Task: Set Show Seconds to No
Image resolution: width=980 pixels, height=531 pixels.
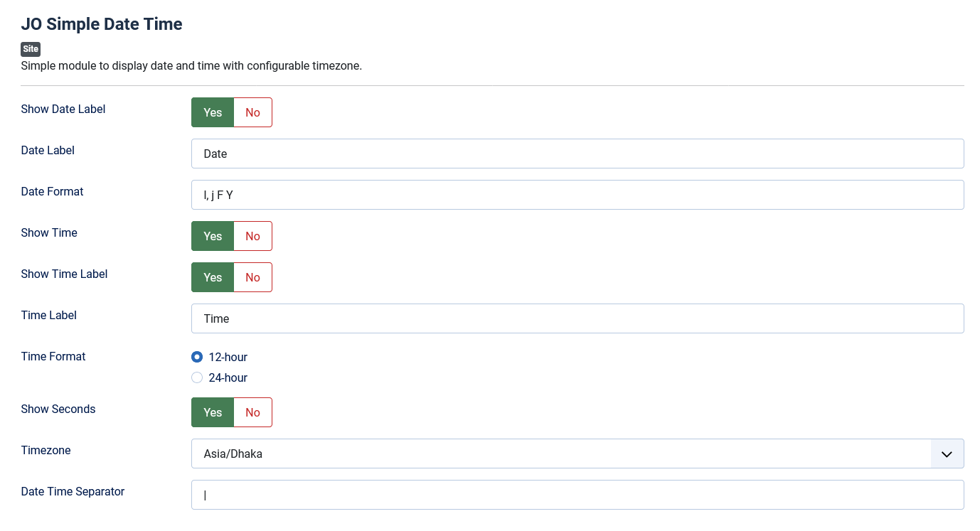Action: [252, 412]
